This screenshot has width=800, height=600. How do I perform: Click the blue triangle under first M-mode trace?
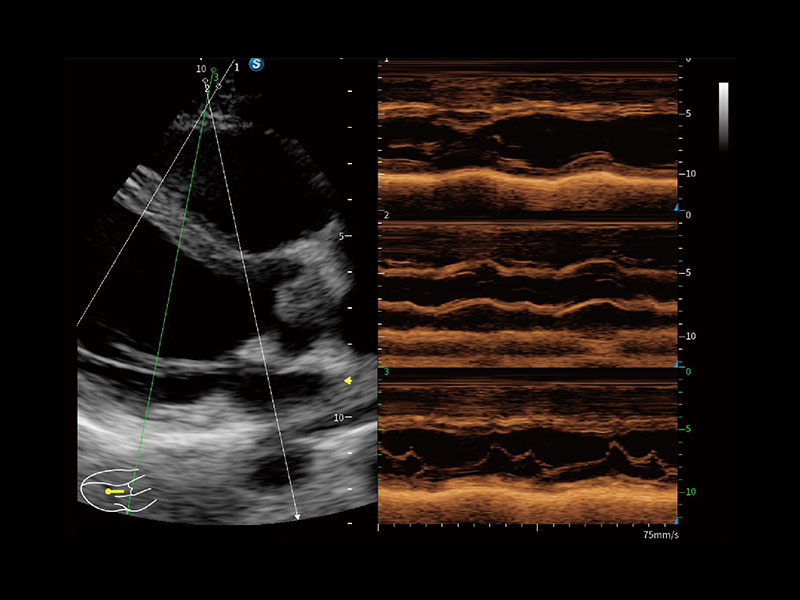click(x=678, y=208)
